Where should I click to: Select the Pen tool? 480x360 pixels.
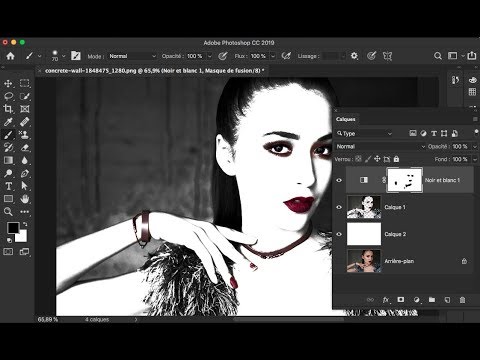click(24, 173)
